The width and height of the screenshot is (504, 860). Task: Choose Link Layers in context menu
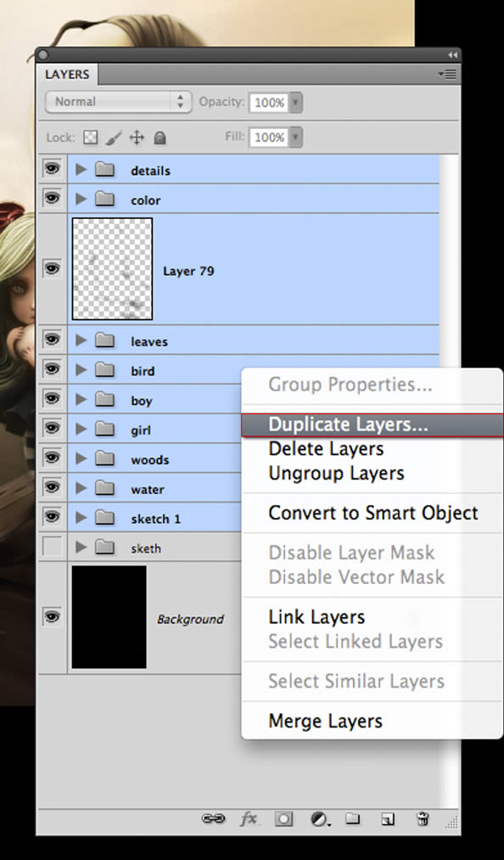click(x=372, y=617)
